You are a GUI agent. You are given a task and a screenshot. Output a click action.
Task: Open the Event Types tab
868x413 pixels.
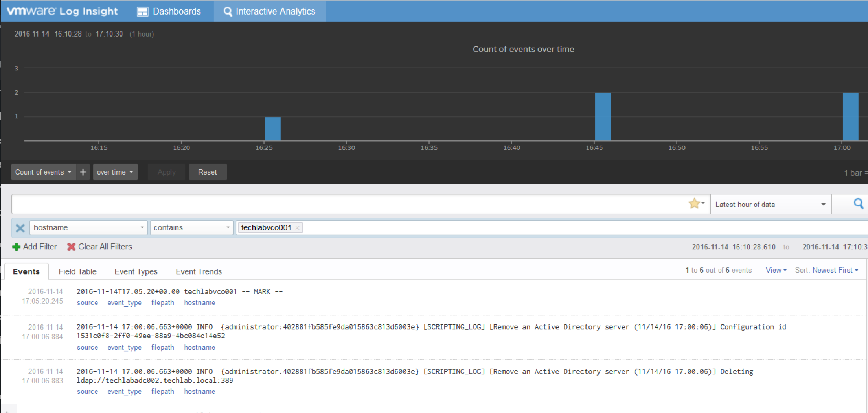pos(136,271)
